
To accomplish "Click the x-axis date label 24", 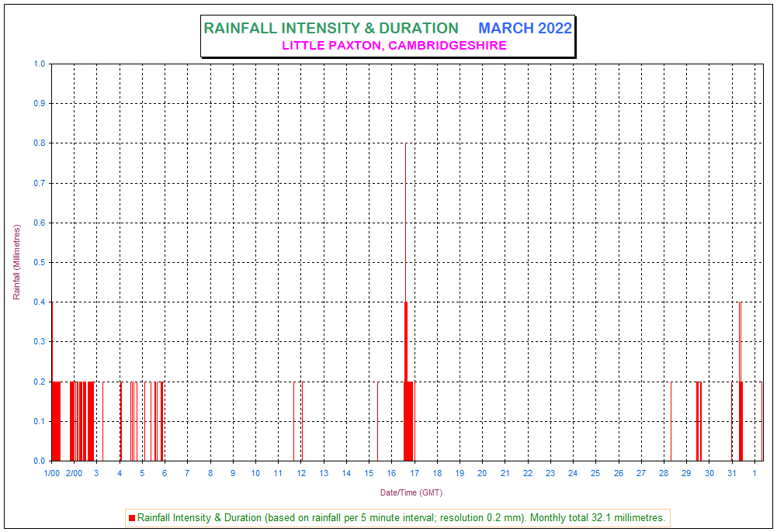I will pyautogui.click(x=573, y=473).
